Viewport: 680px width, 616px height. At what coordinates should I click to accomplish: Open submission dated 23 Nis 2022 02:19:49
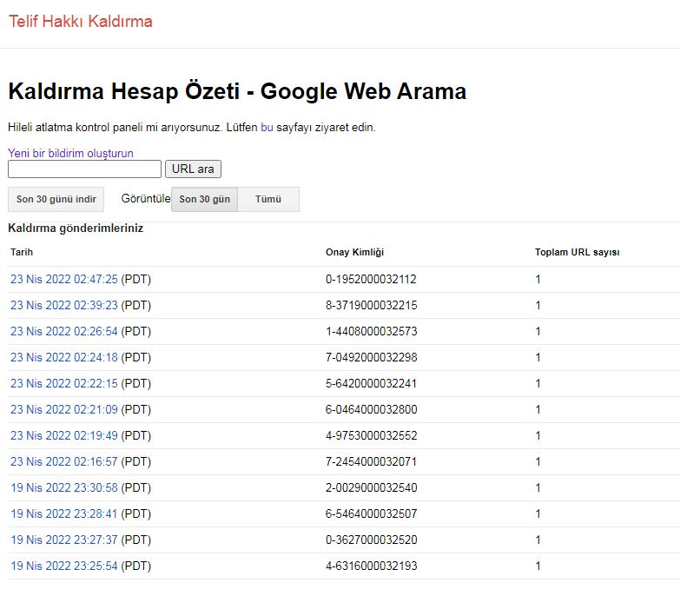[64, 435]
